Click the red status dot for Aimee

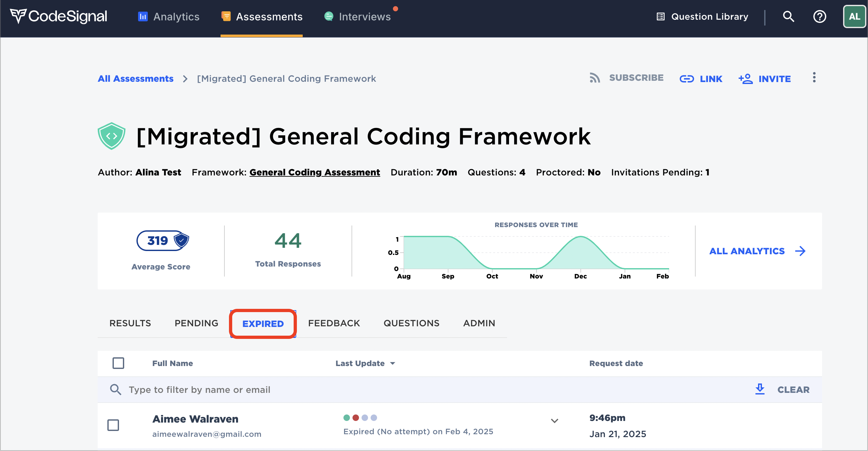point(355,418)
